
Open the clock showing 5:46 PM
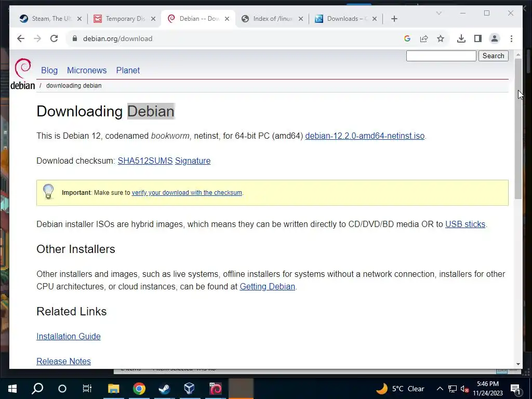(x=488, y=389)
